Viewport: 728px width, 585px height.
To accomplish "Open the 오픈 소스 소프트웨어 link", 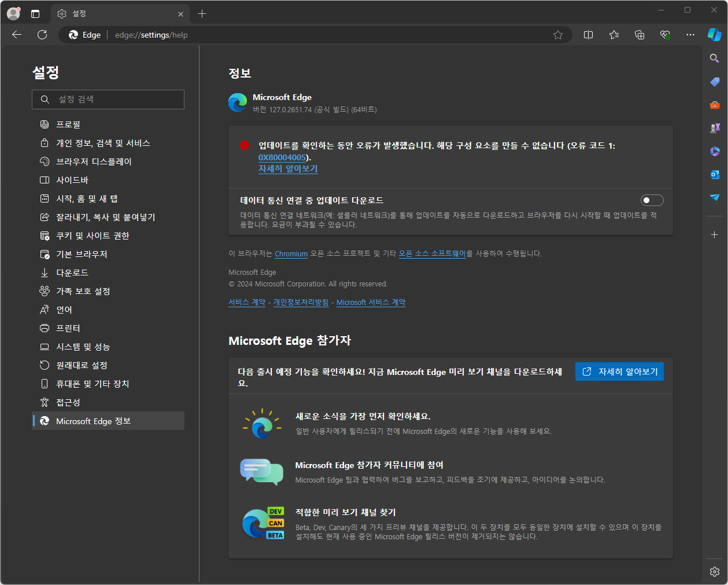I will pos(432,253).
